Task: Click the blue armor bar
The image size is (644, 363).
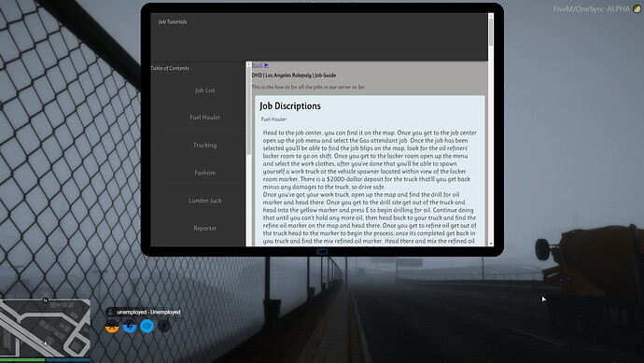Action: coord(68,360)
